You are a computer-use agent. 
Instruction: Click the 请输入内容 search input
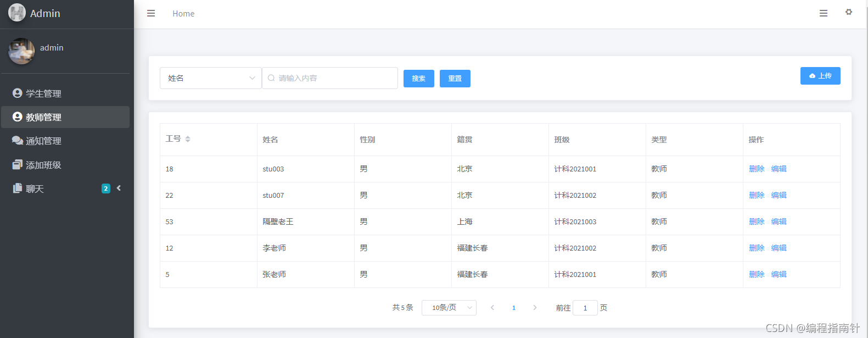(x=330, y=78)
